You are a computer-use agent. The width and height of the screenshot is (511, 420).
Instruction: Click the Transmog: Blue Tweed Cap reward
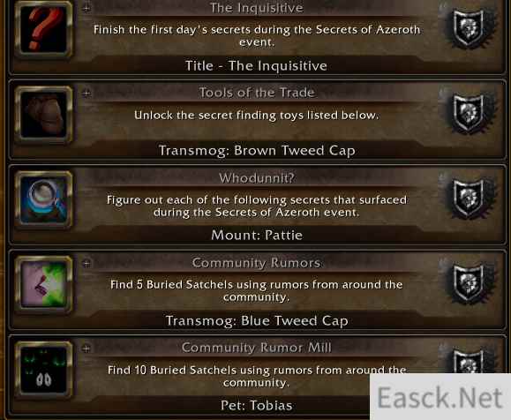pyautogui.click(x=257, y=320)
